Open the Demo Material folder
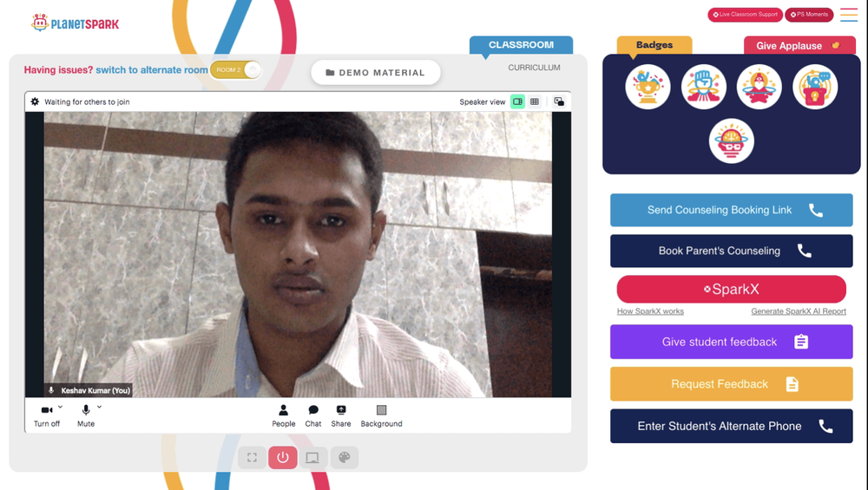 coord(376,73)
